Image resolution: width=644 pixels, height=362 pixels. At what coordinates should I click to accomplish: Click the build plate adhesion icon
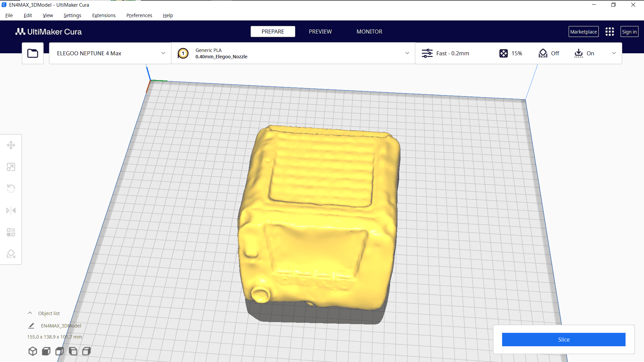tap(579, 53)
